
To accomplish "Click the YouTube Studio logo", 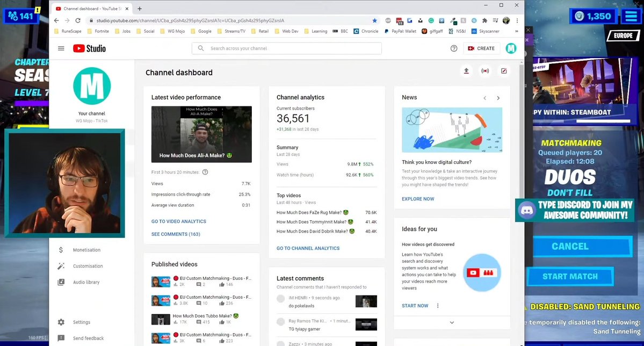I will tap(90, 48).
